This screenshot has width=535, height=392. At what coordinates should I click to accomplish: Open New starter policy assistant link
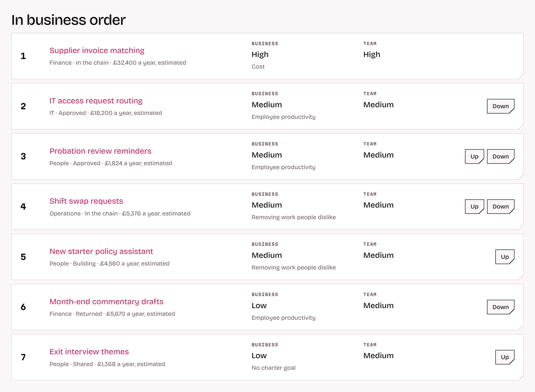tap(101, 252)
